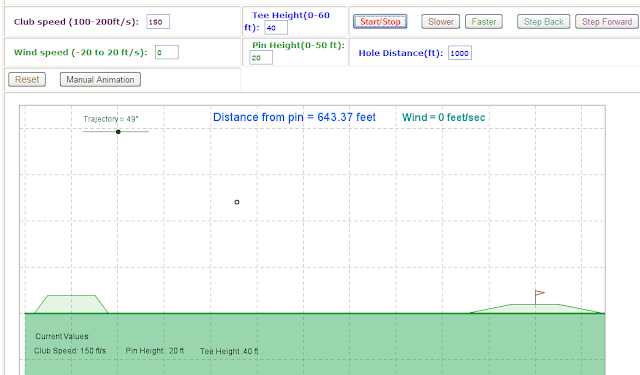640x375 pixels.
Task: Click the tee mound on the left
Action: [71, 304]
